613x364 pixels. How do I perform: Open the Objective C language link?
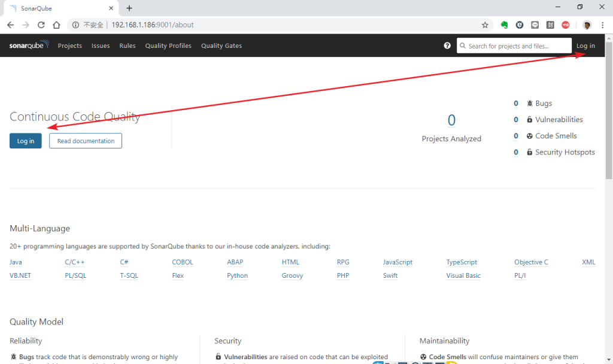[x=532, y=262]
